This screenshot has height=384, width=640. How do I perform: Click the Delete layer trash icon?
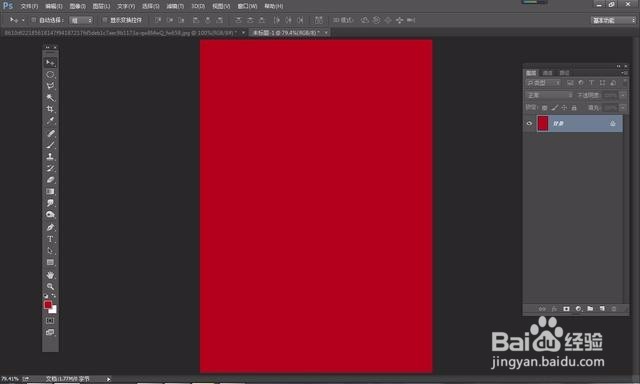[614, 309]
